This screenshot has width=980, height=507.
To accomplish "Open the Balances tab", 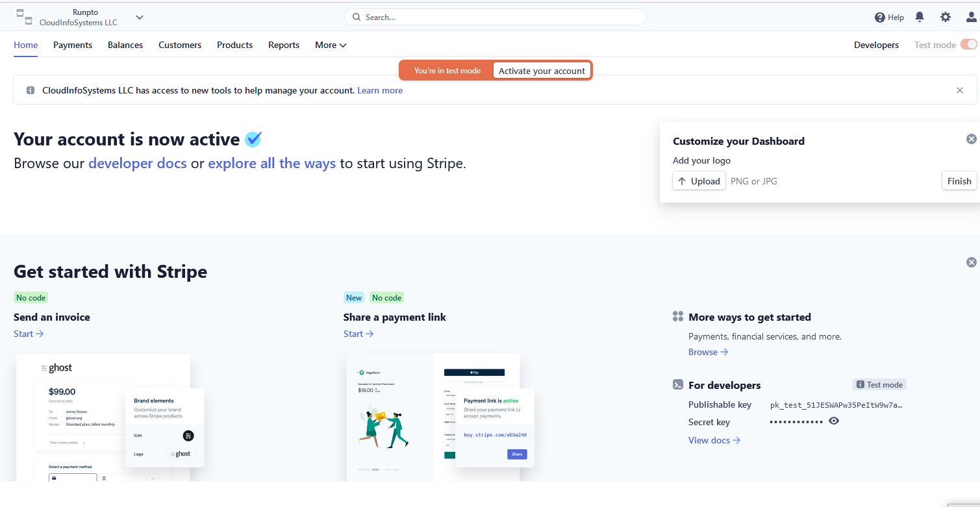I will 125,45.
